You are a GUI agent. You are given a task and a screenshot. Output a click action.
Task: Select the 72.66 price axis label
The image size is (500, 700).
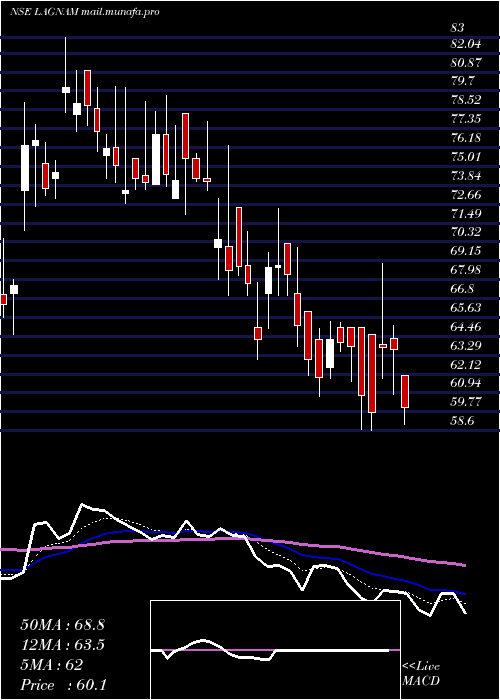click(x=466, y=195)
